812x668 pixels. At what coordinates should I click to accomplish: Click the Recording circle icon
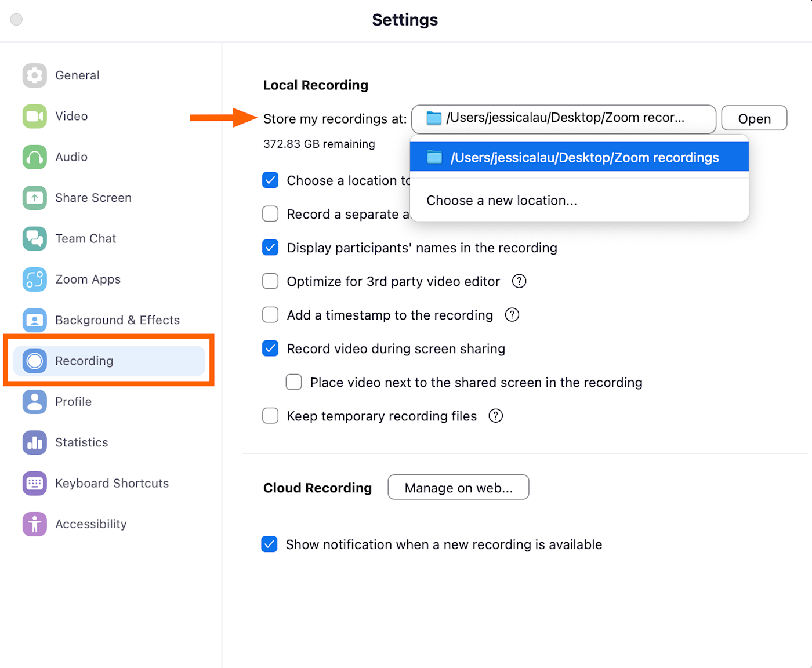tap(35, 361)
